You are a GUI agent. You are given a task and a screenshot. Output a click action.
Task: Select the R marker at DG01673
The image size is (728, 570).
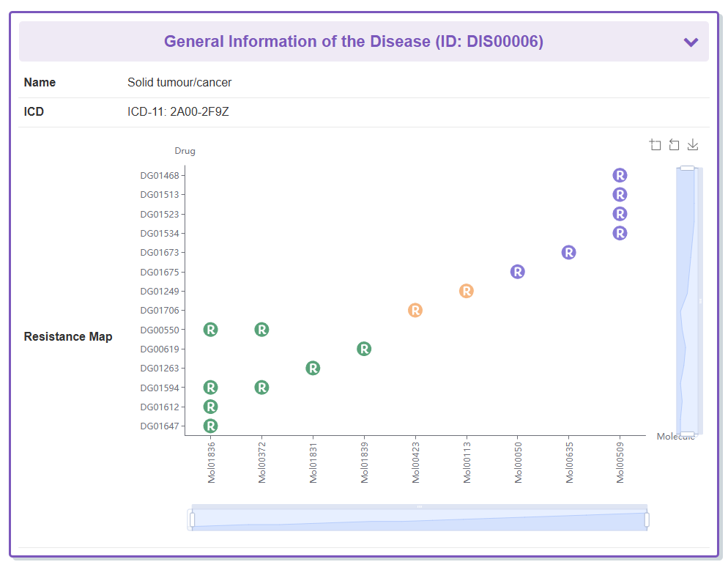(568, 253)
